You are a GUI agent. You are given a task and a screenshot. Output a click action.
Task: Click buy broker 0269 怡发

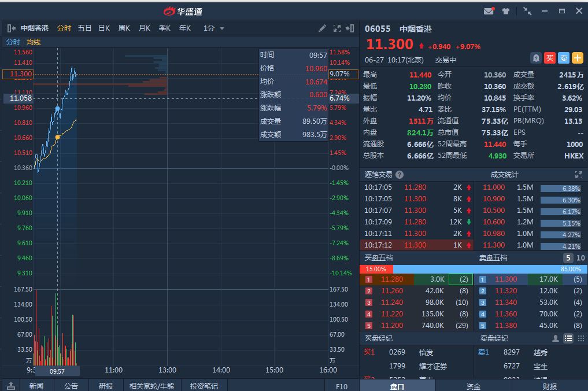click(x=411, y=352)
